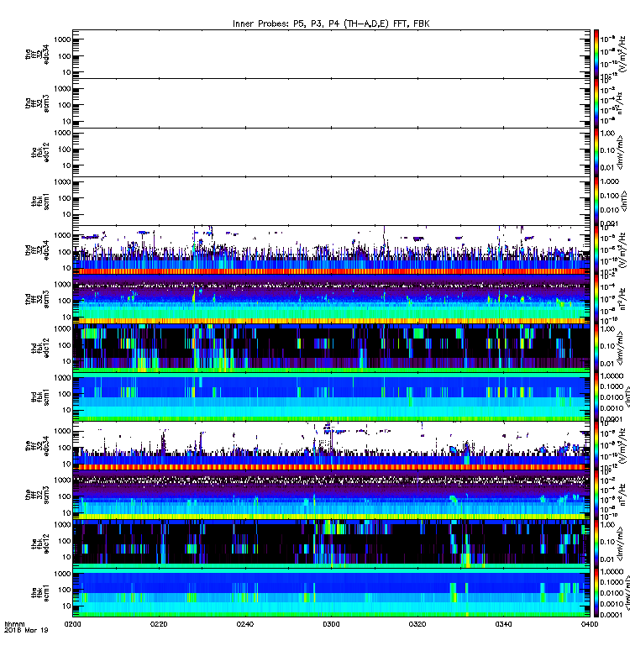Click the 100 tick label of thd fbk edc12 panel
630x672 pixels.
pyautogui.click(x=65, y=345)
